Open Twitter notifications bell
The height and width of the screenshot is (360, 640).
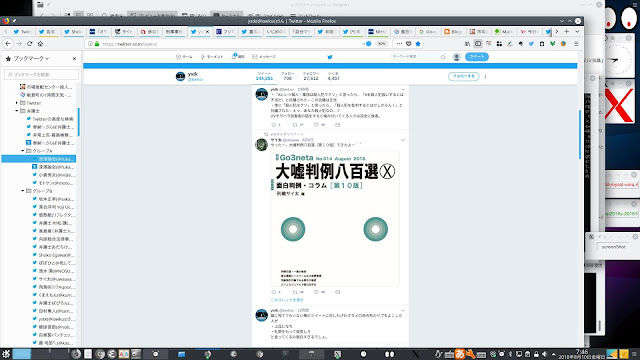point(238,57)
